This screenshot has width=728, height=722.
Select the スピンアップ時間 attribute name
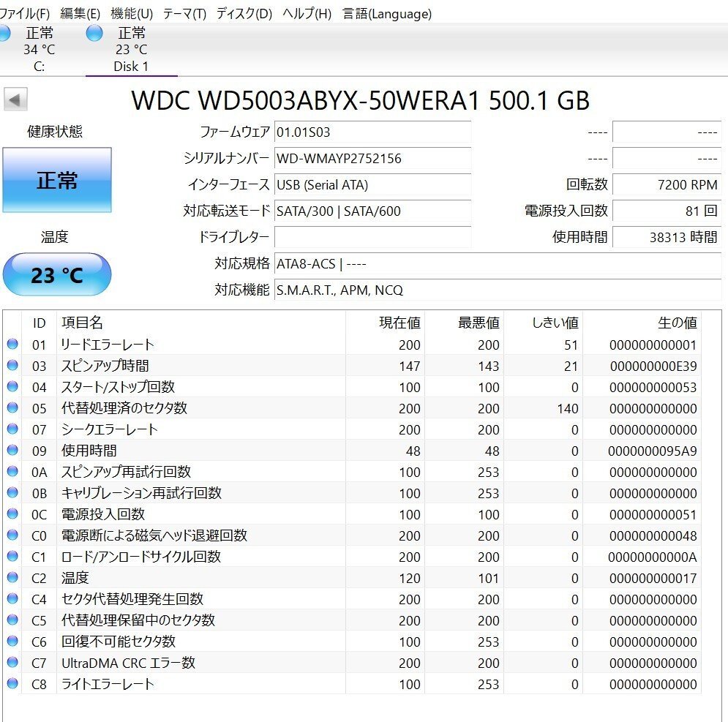[x=105, y=366]
